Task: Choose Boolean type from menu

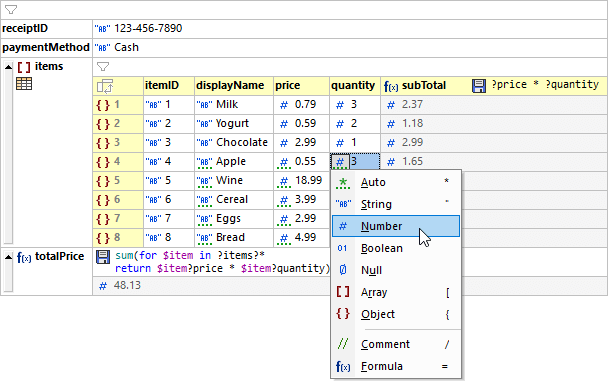Action: (x=396, y=248)
